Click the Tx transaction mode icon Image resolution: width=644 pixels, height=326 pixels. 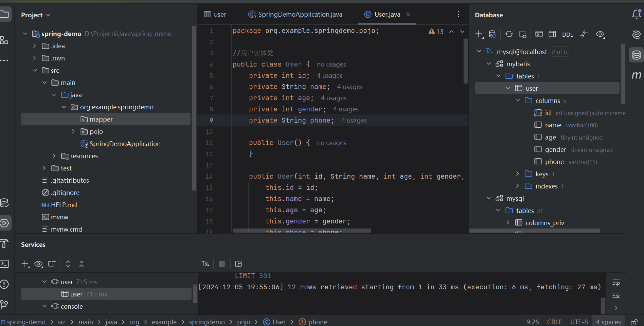click(205, 264)
